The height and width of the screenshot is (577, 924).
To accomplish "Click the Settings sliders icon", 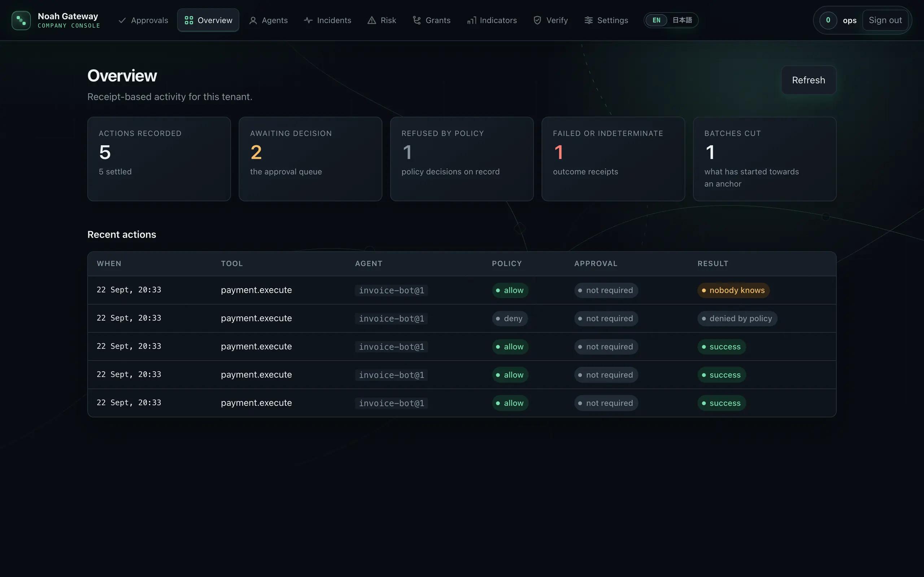I will pyautogui.click(x=588, y=20).
